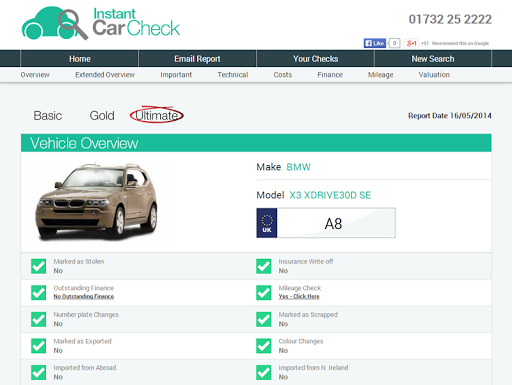Click the UK flag badge on number plate

(x=267, y=223)
